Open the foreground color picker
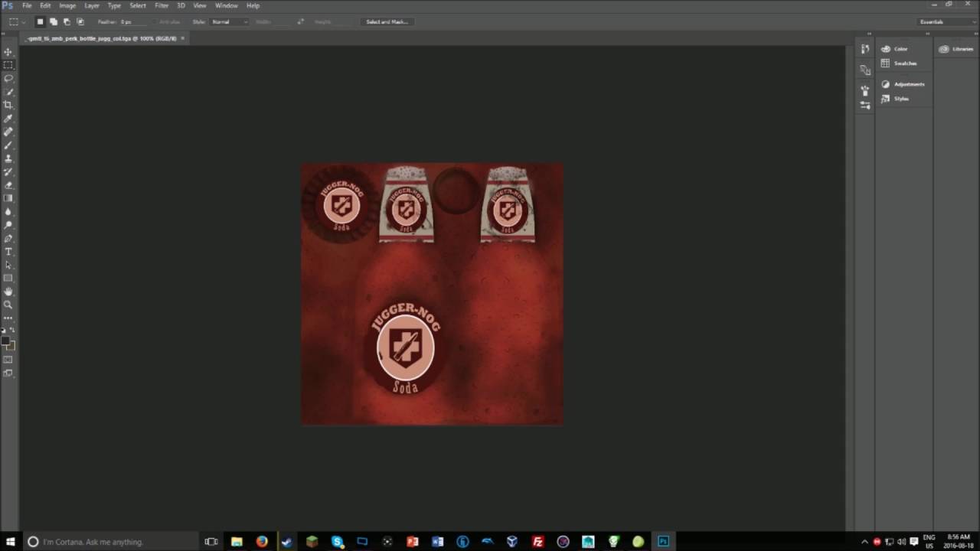The width and height of the screenshot is (980, 551). coord(5,341)
